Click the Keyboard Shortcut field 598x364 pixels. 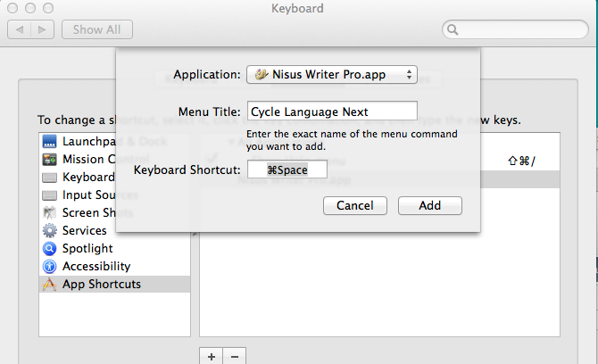pos(287,170)
